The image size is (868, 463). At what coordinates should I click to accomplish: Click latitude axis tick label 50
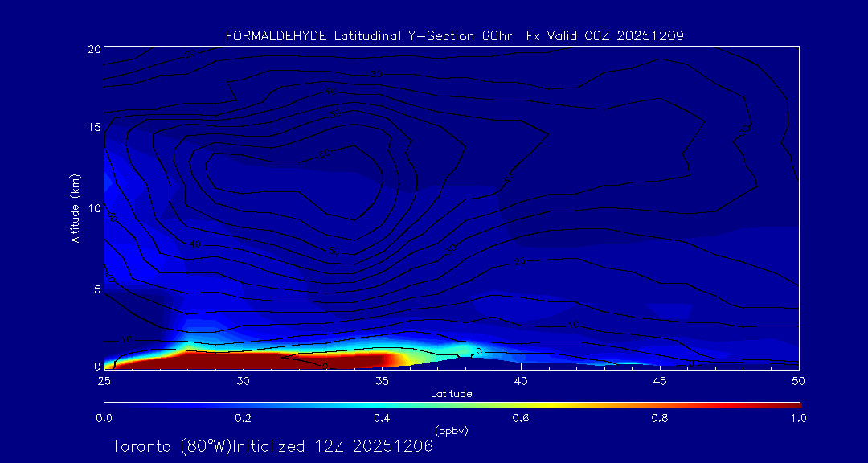click(798, 379)
